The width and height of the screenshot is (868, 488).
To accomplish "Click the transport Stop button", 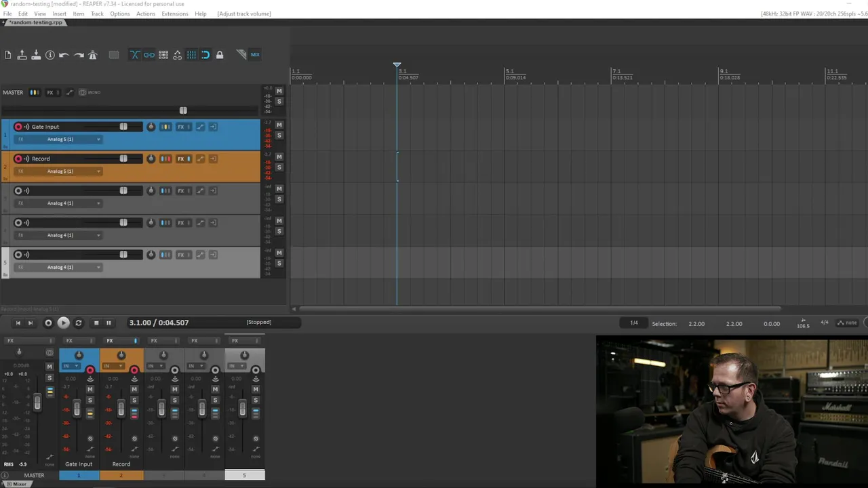I will [96, 323].
